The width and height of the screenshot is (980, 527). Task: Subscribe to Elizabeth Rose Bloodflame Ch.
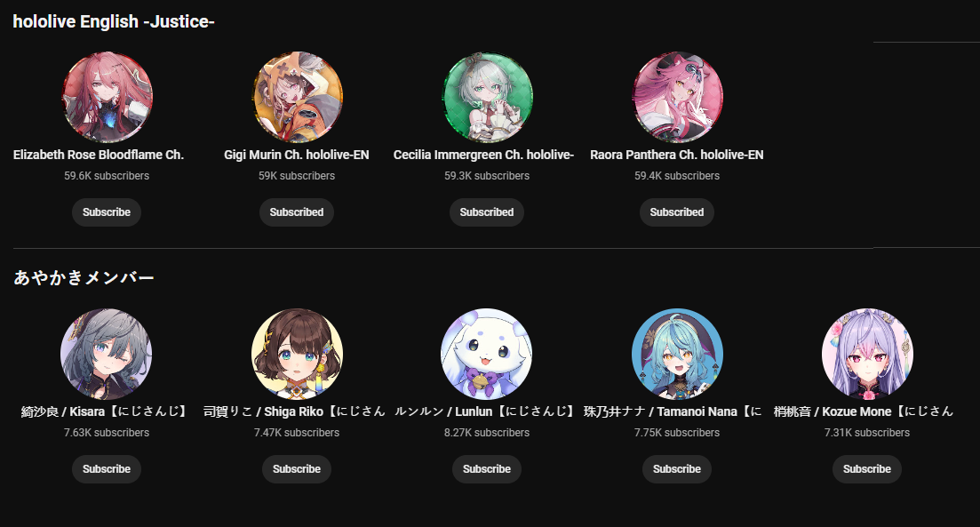click(107, 212)
